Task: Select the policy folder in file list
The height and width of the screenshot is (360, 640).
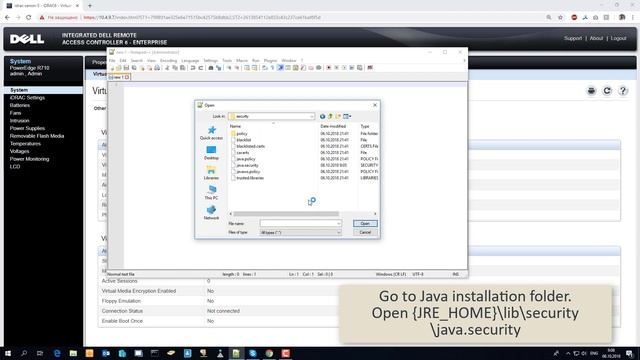Action: pyautogui.click(x=239, y=133)
